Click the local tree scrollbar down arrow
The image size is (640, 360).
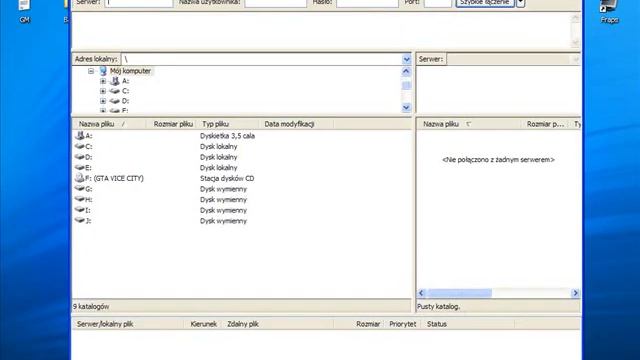[x=406, y=108]
